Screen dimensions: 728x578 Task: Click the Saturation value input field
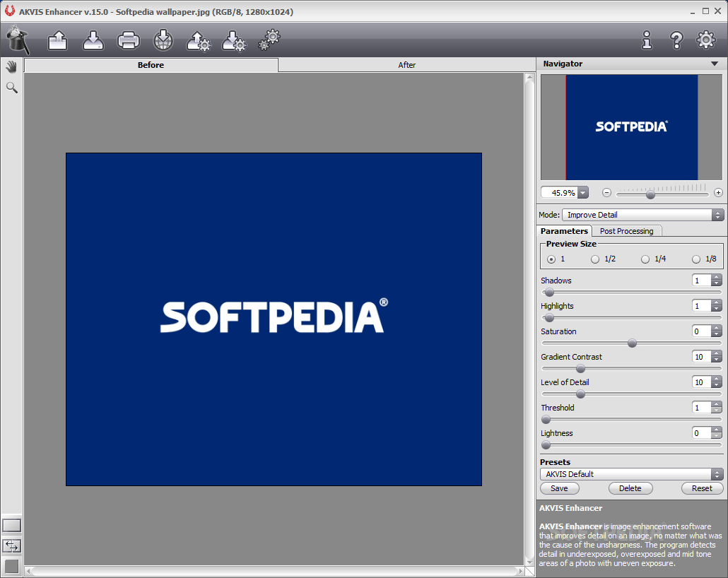702,331
